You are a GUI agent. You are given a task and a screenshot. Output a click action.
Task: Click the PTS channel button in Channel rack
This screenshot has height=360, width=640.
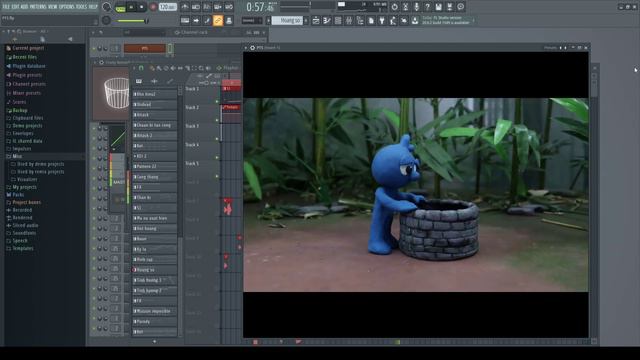(x=144, y=48)
